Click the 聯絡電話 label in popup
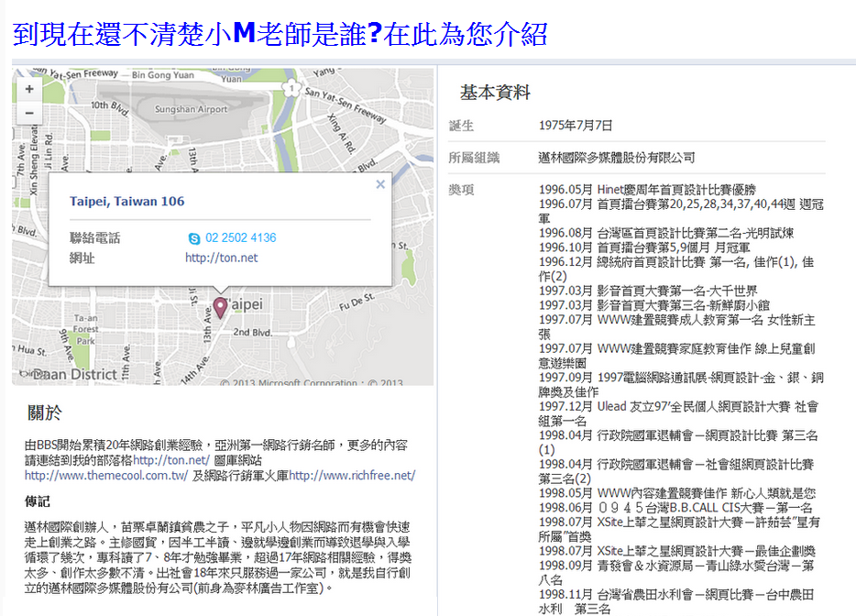The width and height of the screenshot is (856, 616). click(95, 237)
